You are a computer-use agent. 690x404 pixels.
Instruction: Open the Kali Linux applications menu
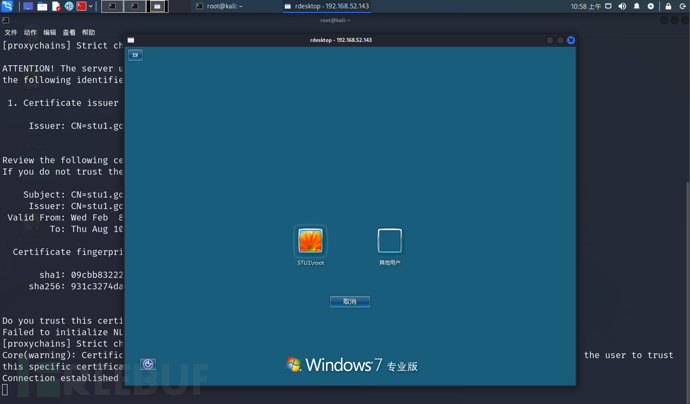(x=7, y=6)
